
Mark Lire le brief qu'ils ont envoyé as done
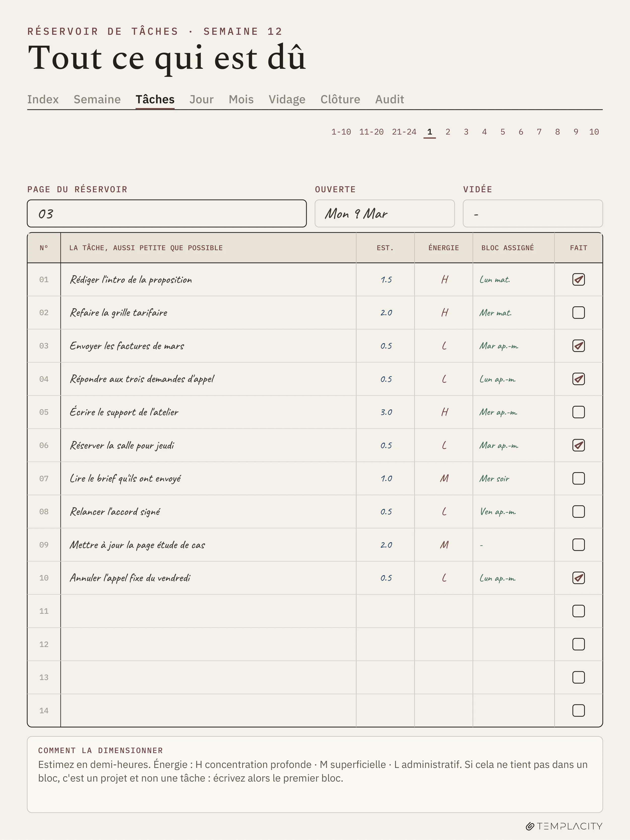pyautogui.click(x=578, y=478)
